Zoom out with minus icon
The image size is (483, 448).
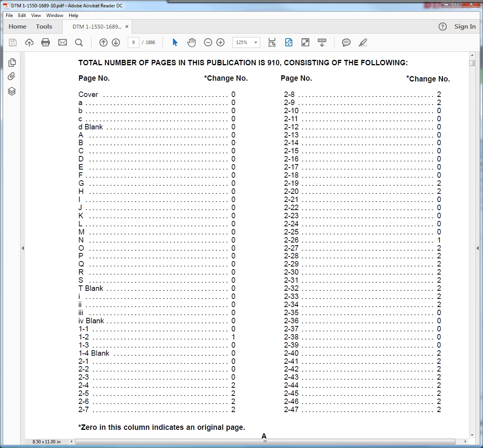pyautogui.click(x=208, y=42)
